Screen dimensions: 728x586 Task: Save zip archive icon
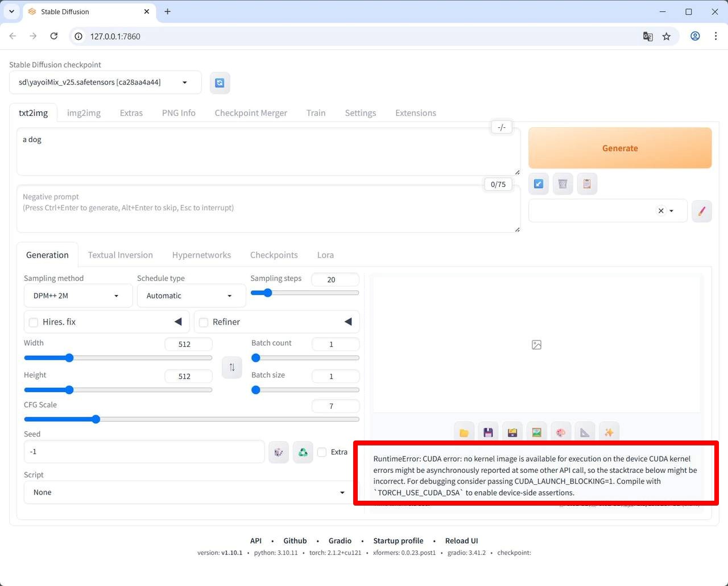512,433
